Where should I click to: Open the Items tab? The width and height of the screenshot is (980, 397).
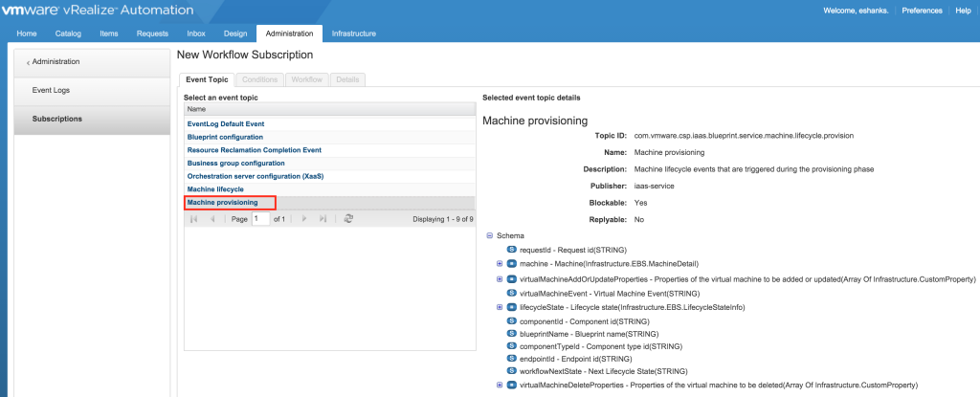point(109,33)
